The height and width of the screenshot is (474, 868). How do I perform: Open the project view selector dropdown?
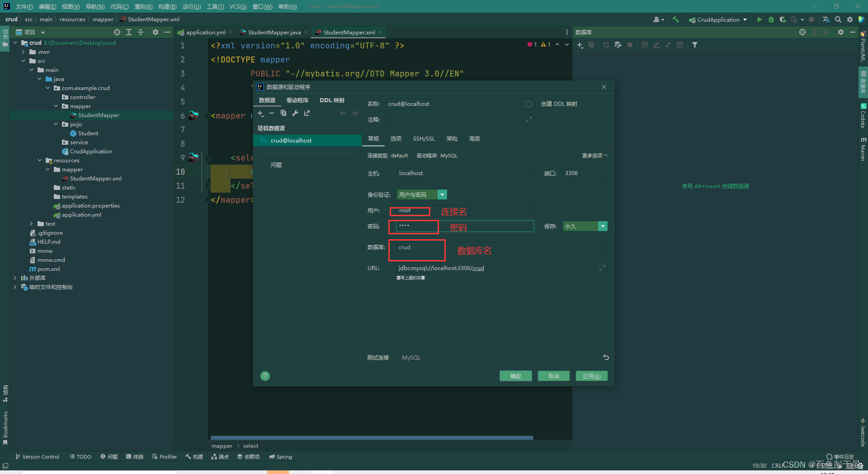click(x=43, y=33)
